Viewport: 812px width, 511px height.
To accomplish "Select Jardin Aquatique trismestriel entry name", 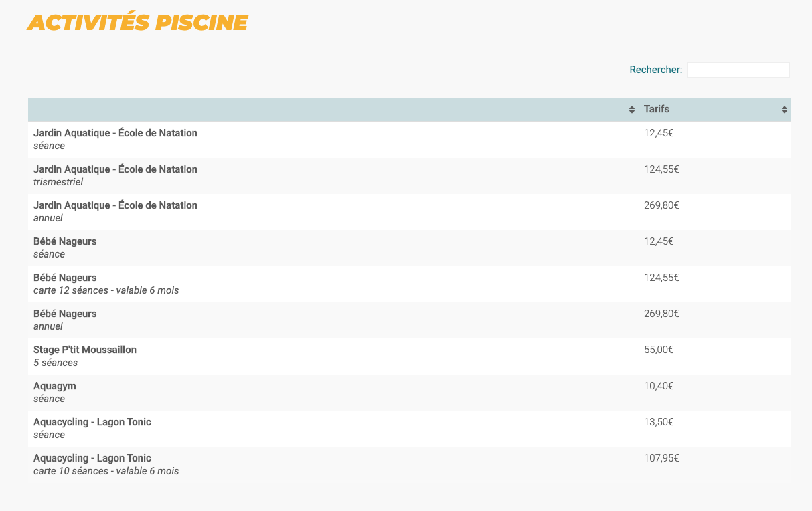I will [x=115, y=169].
